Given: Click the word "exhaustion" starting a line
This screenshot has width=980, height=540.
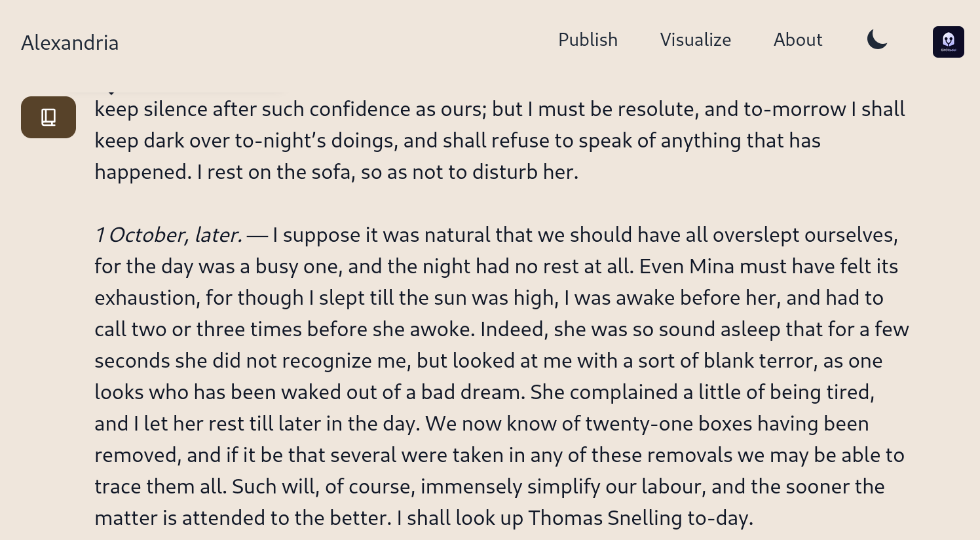Looking at the screenshot, I should (144, 298).
